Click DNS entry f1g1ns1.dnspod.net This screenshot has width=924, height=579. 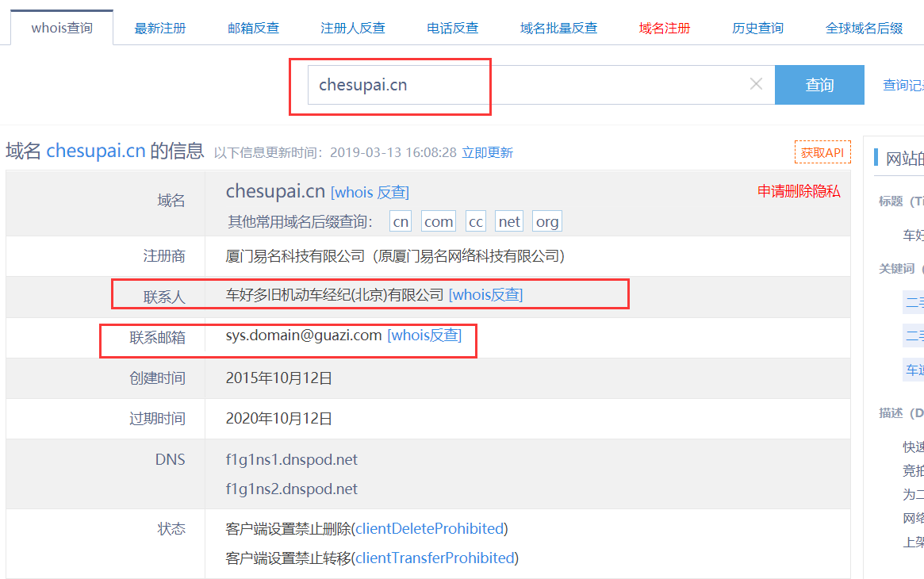(x=292, y=459)
